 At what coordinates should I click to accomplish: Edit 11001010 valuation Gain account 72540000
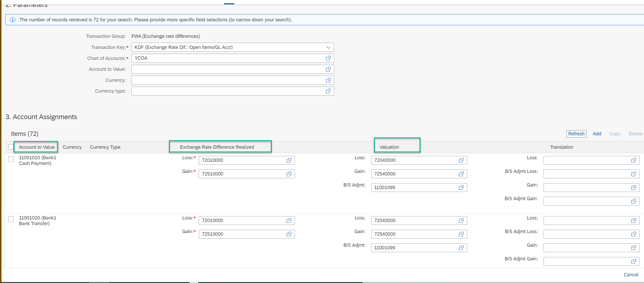(x=419, y=174)
